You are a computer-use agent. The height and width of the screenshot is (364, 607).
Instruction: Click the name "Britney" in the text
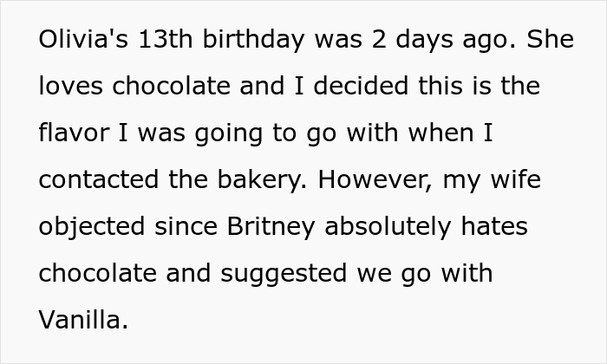[x=271, y=228]
